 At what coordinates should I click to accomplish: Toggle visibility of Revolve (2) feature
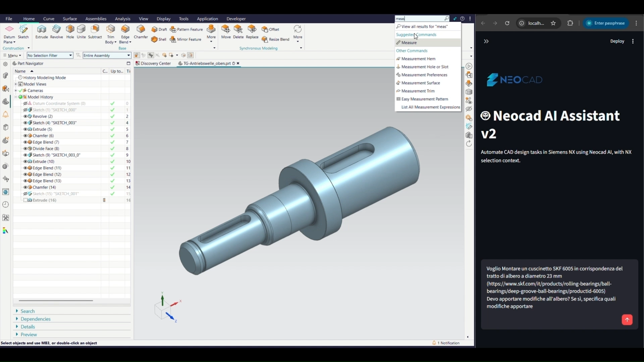point(25,116)
